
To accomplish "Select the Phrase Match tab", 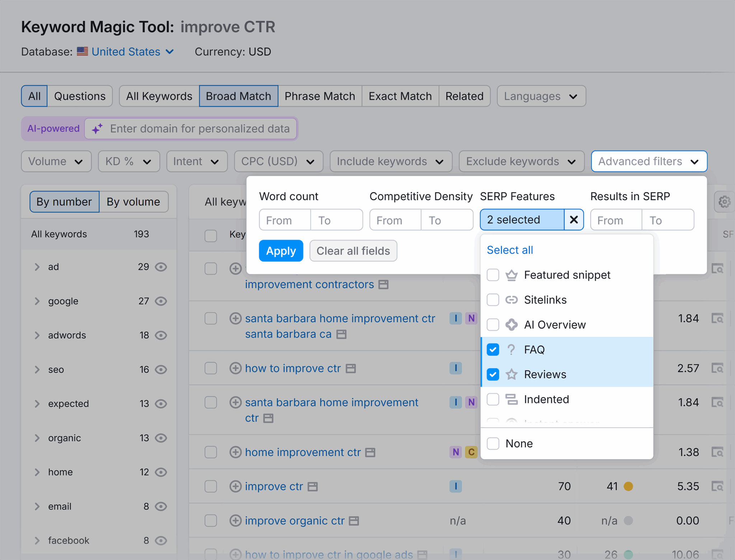I will (320, 96).
